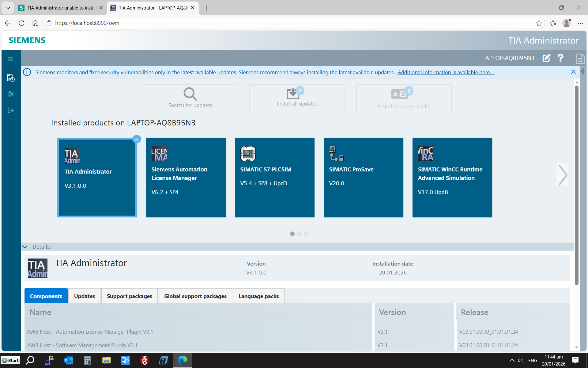Select the first carousel page dot
Image resolution: width=588 pixels, height=368 pixels.
292,234
